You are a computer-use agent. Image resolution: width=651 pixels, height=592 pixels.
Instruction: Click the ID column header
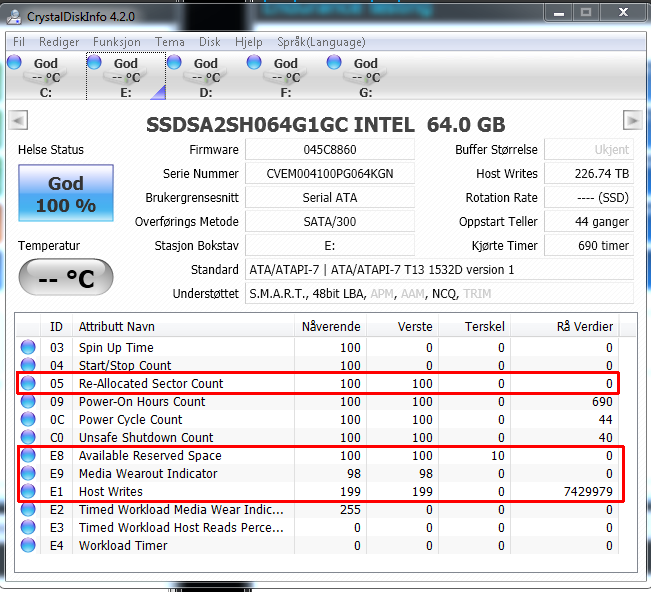click(x=56, y=326)
